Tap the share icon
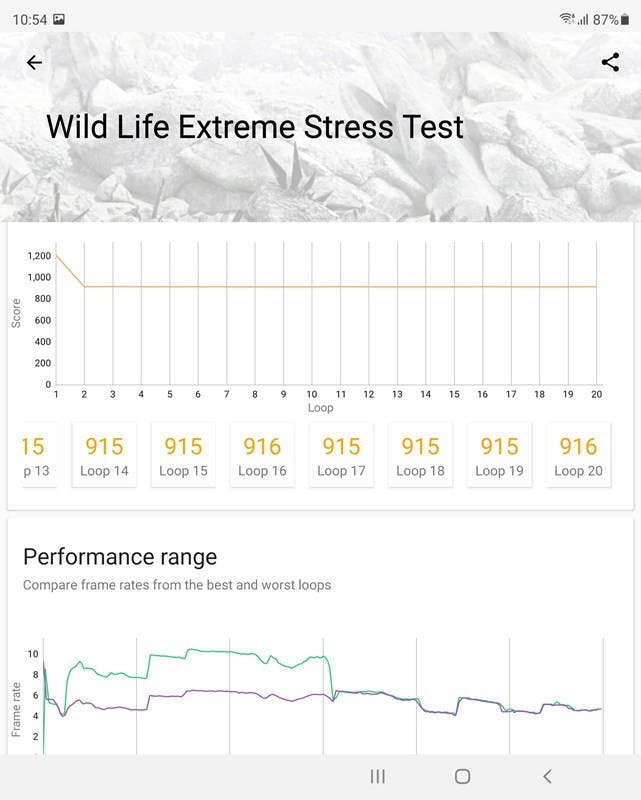641x800 pixels. point(610,62)
